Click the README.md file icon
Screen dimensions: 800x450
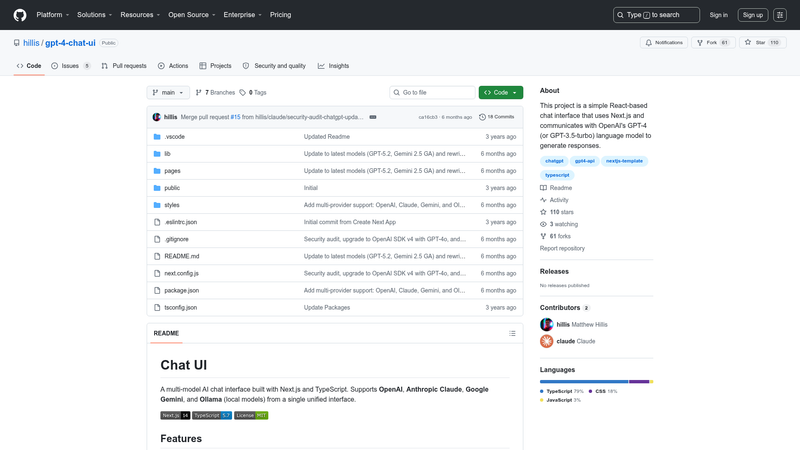point(157,256)
